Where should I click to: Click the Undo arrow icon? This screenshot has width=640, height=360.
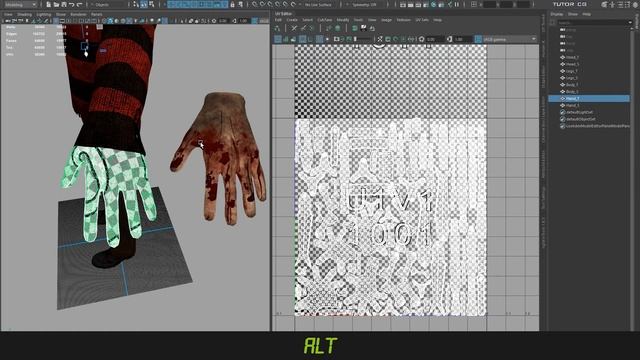71,4
